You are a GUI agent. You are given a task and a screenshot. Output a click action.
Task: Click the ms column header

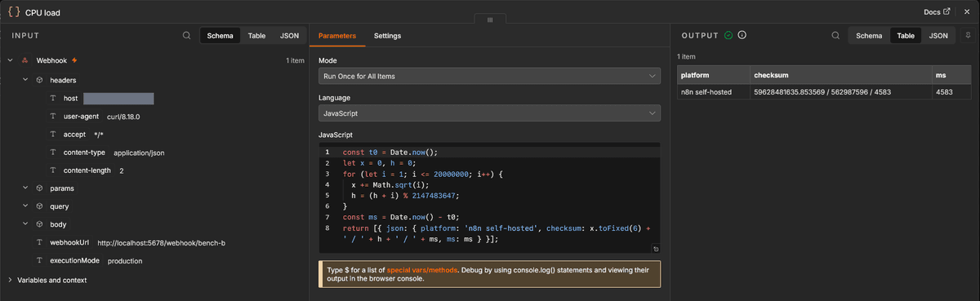952,75
